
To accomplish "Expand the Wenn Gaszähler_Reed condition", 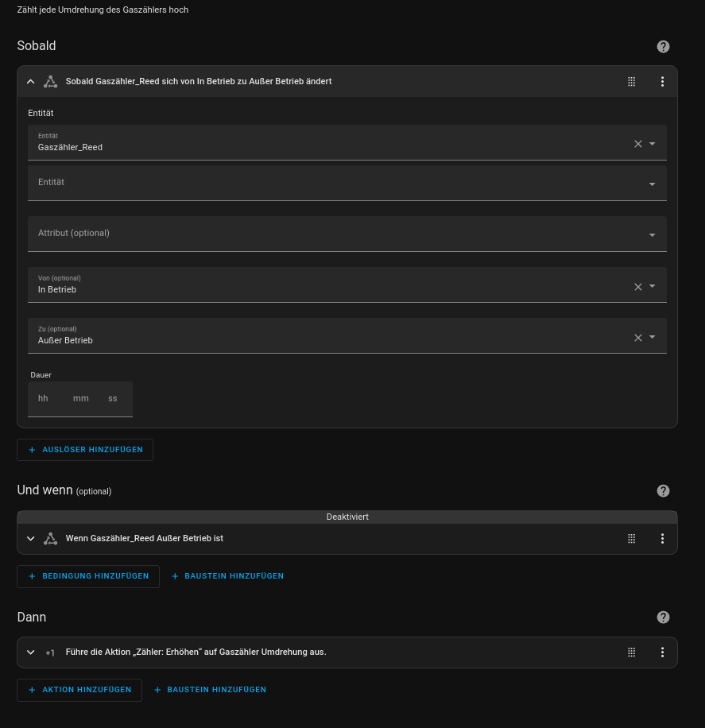I will click(x=31, y=538).
